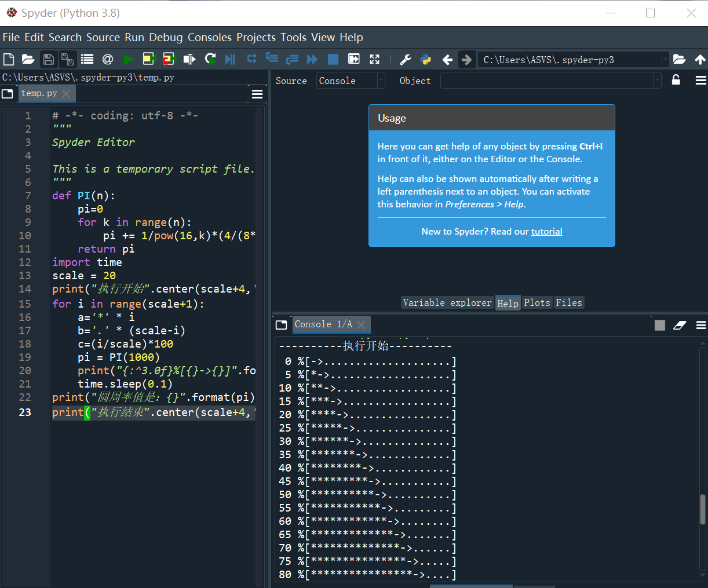The height and width of the screenshot is (588, 708).
Task: Open file using toolbar folder icon
Action: point(28,59)
